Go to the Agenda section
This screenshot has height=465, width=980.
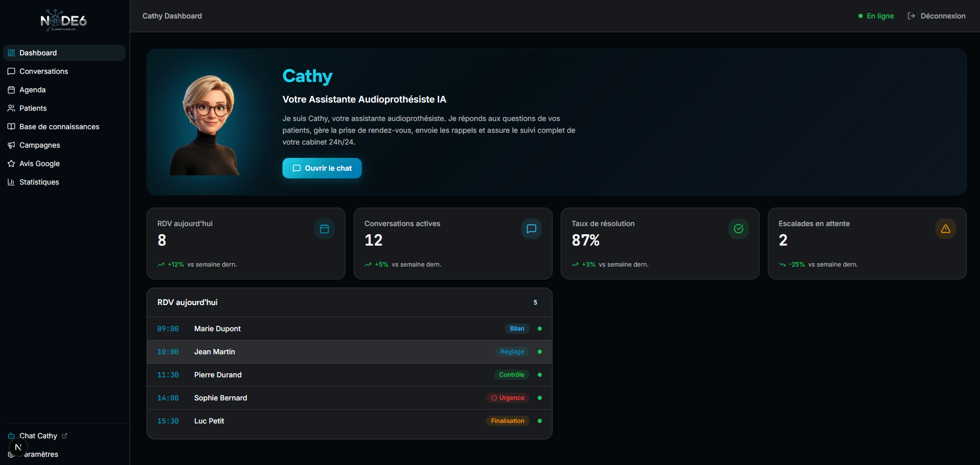click(x=32, y=90)
